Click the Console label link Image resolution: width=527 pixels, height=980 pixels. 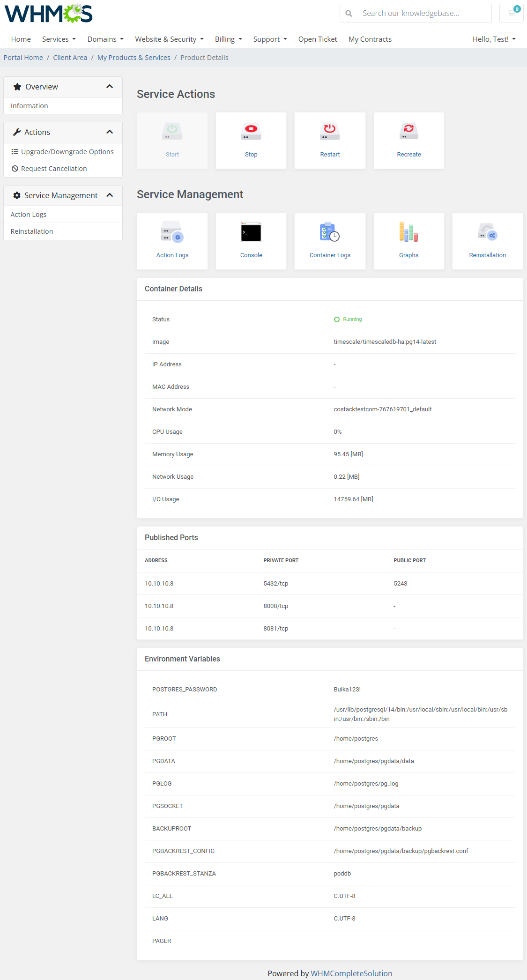click(x=251, y=255)
